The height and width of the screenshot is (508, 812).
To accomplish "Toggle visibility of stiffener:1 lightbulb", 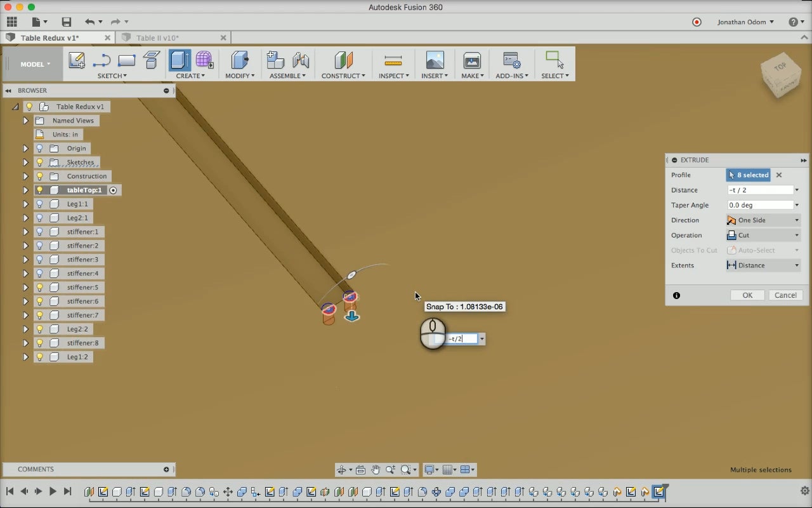I will [x=39, y=232].
